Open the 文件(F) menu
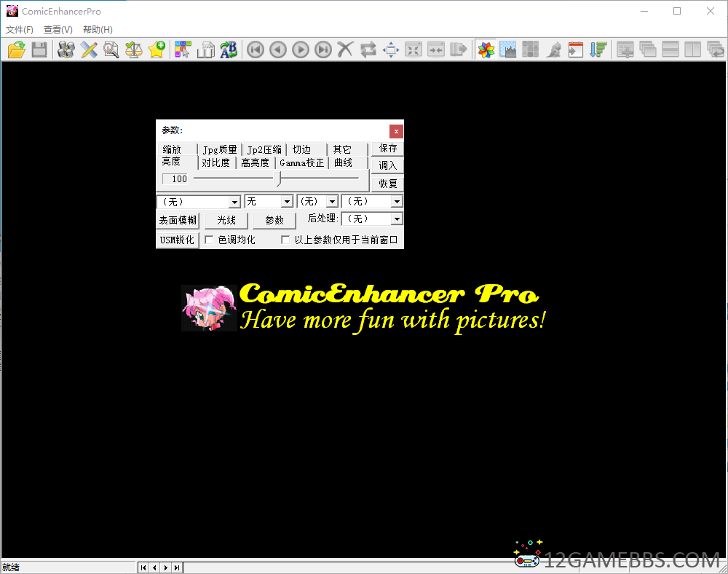The height and width of the screenshot is (574, 728). coord(20,30)
